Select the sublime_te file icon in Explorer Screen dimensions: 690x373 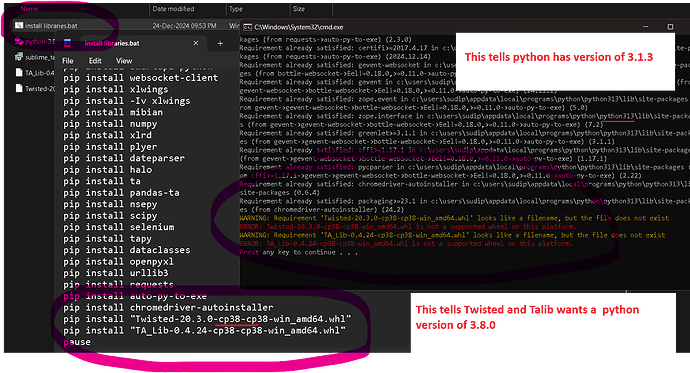click(19, 57)
